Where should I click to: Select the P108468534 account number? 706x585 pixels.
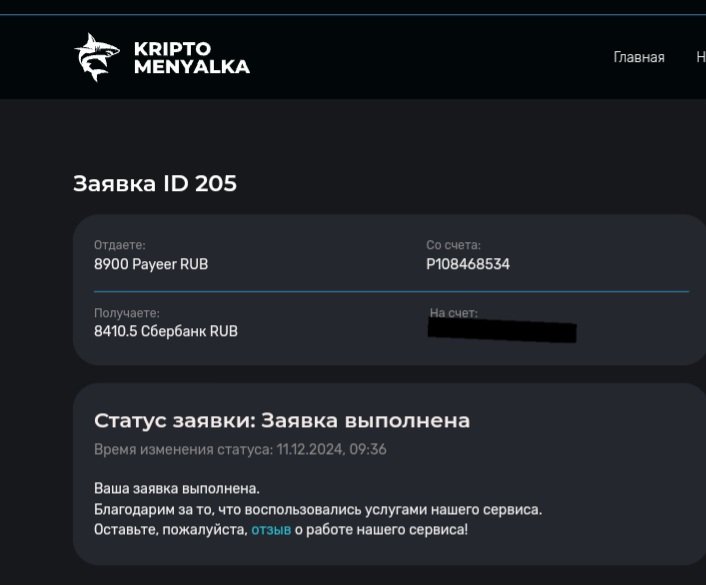click(468, 265)
